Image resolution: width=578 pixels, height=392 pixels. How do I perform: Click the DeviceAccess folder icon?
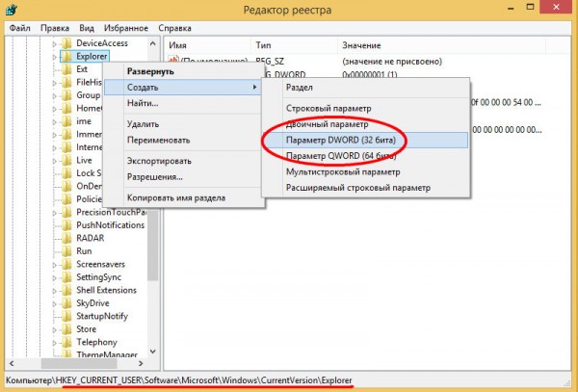tap(66, 43)
